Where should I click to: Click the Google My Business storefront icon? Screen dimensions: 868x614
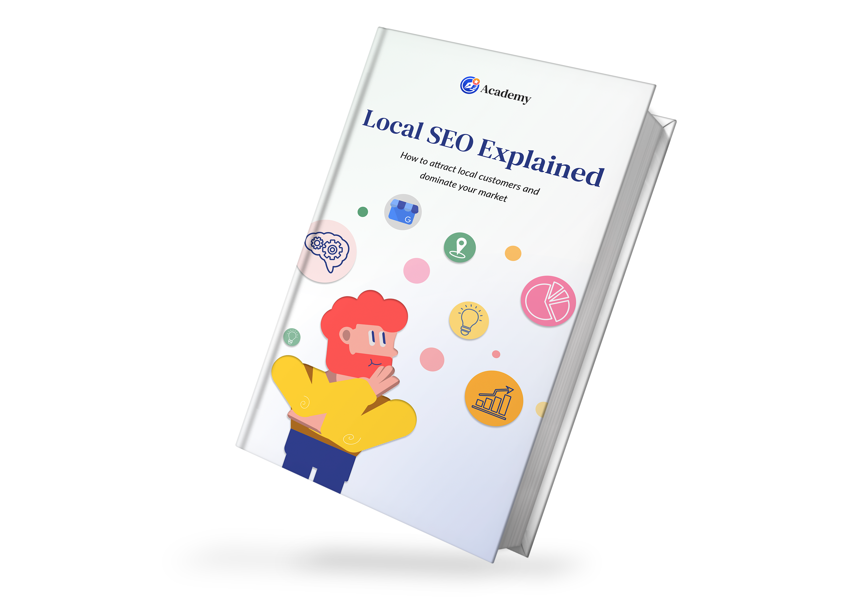pos(403,212)
